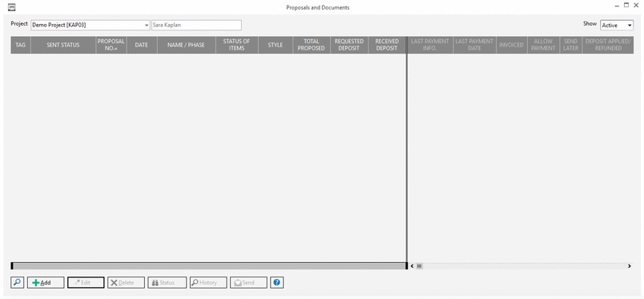Click the Delete button
The image size is (644, 299).
(x=126, y=282)
